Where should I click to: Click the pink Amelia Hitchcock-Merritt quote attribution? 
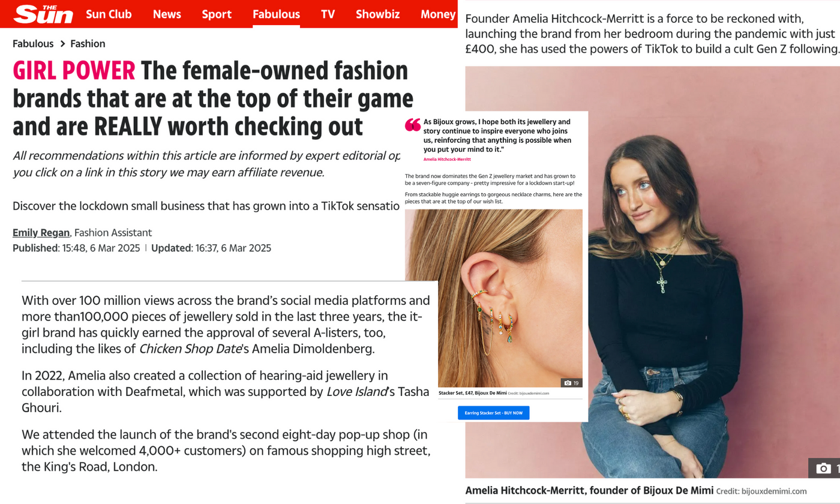tap(447, 160)
